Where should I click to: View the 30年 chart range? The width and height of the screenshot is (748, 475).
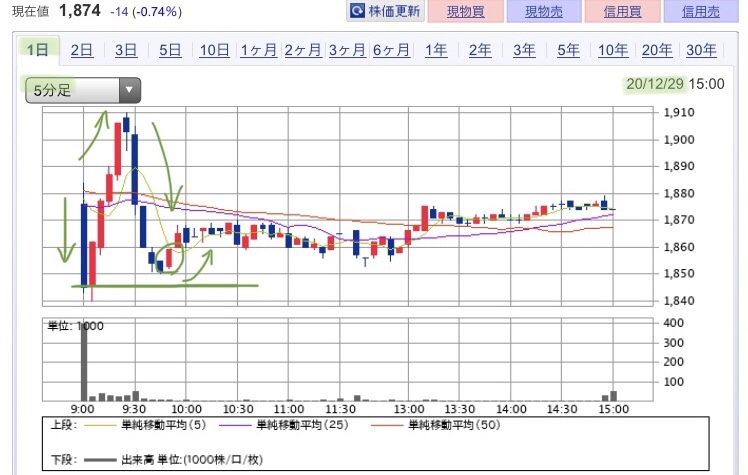(701, 50)
